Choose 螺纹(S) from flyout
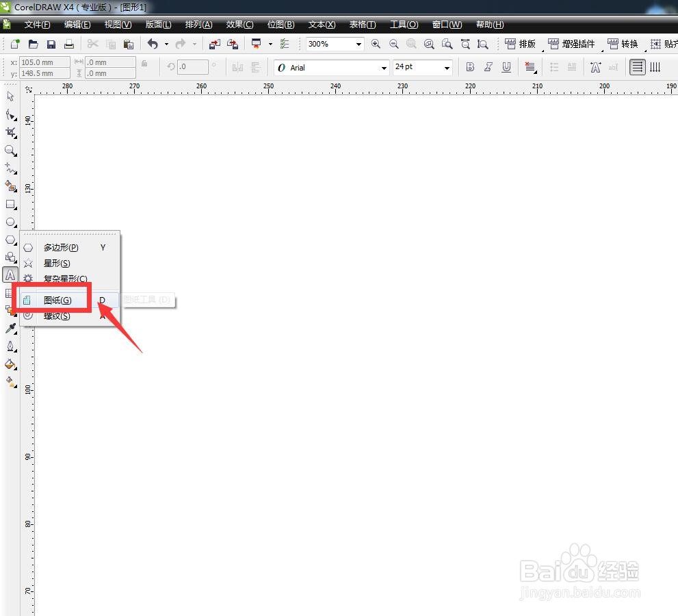The height and width of the screenshot is (616, 678). click(70, 316)
